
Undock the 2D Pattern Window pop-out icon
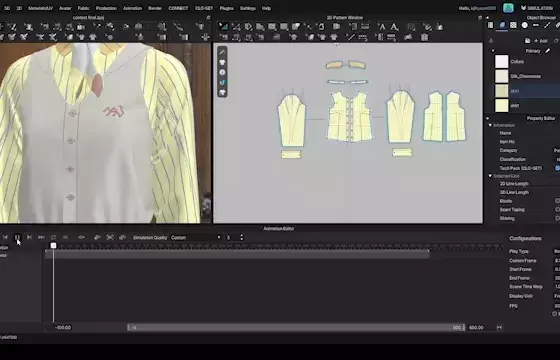(480, 18)
